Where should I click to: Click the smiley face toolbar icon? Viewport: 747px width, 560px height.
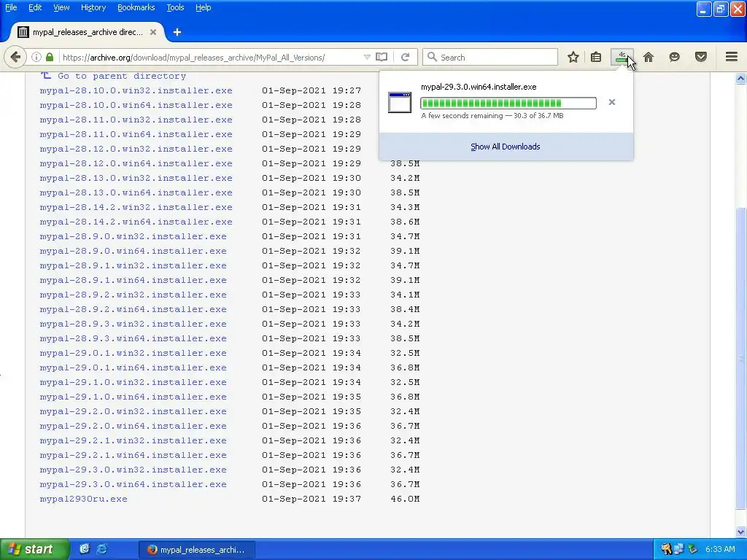674,57
